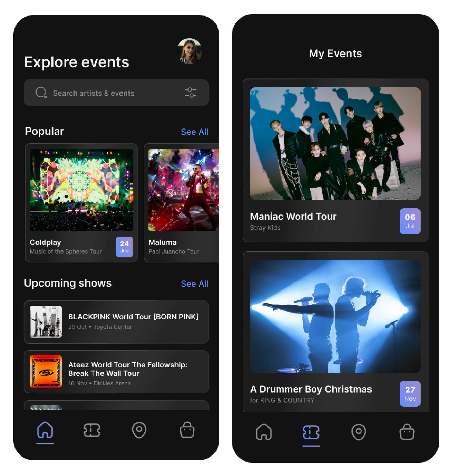Viewport: 455px width, 476px height.
Task: Click 16 Nov • Dickies Arena details
Action: (x=100, y=383)
